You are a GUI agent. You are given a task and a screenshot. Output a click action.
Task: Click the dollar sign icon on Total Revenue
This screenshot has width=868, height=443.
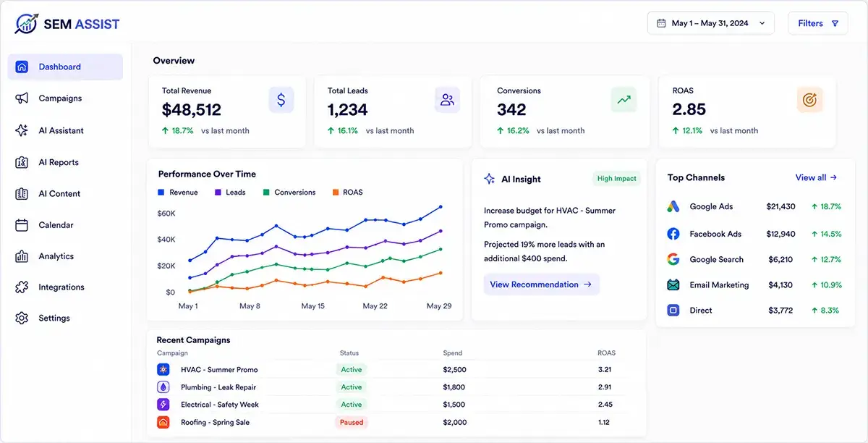[x=281, y=100]
